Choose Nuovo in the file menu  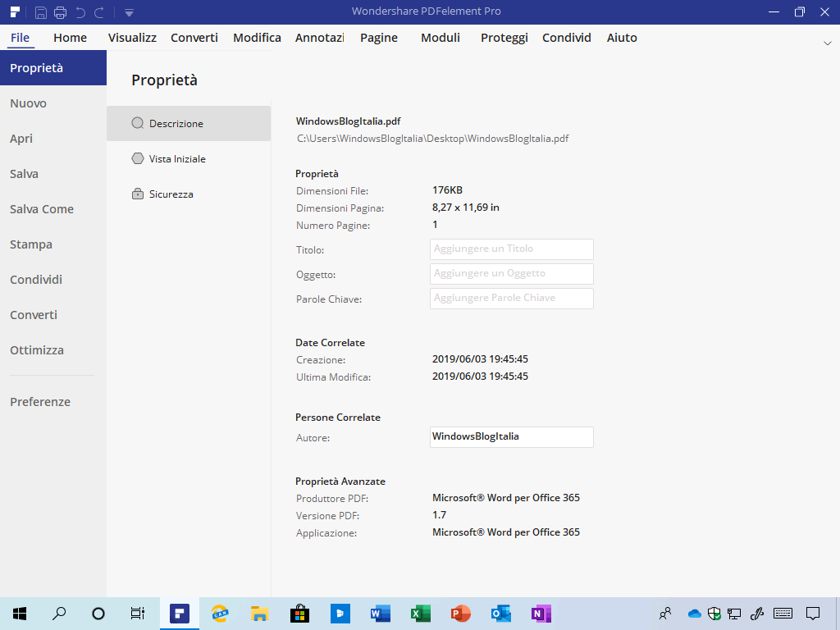coord(53,103)
